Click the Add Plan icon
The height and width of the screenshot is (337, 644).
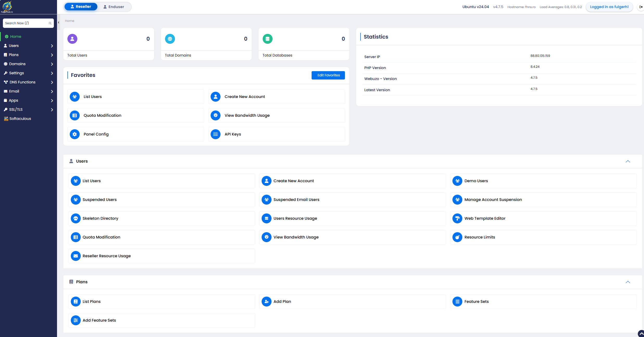coord(267,302)
